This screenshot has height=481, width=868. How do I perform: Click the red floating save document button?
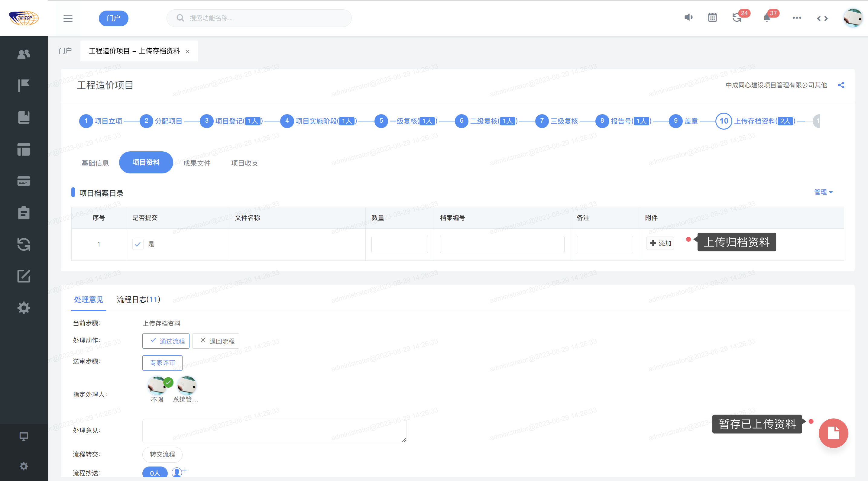pos(833,433)
